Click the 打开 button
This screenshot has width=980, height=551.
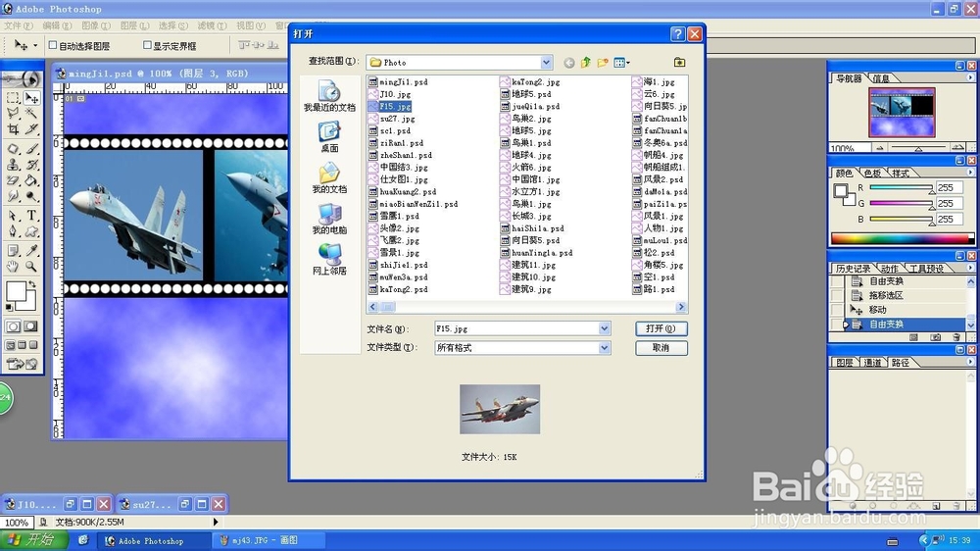661,328
